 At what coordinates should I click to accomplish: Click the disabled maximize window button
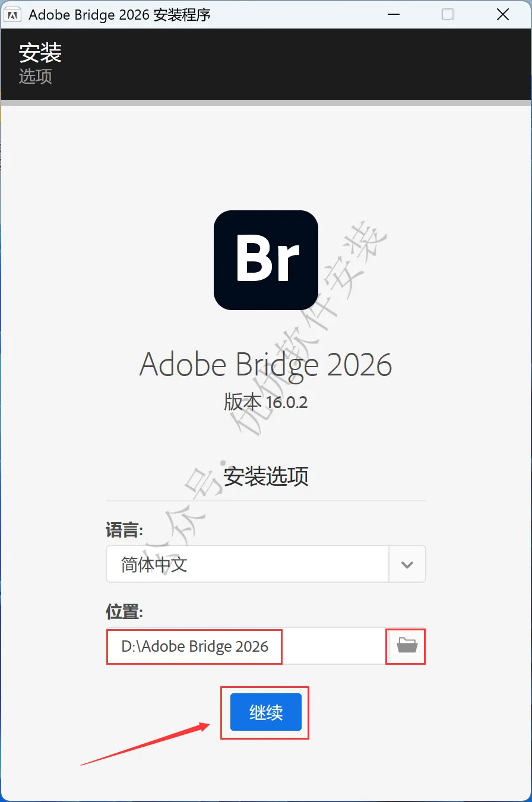point(448,14)
